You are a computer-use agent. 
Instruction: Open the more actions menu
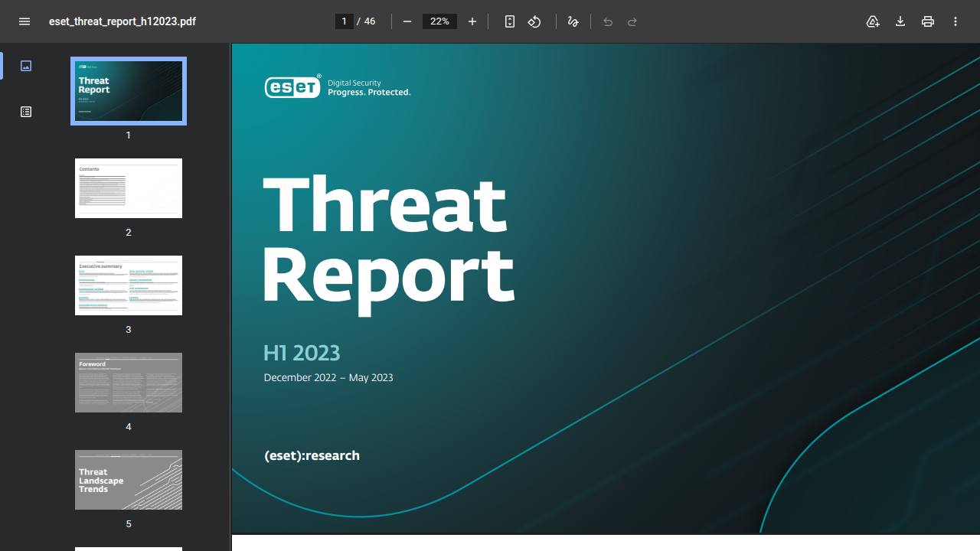pyautogui.click(x=955, y=21)
